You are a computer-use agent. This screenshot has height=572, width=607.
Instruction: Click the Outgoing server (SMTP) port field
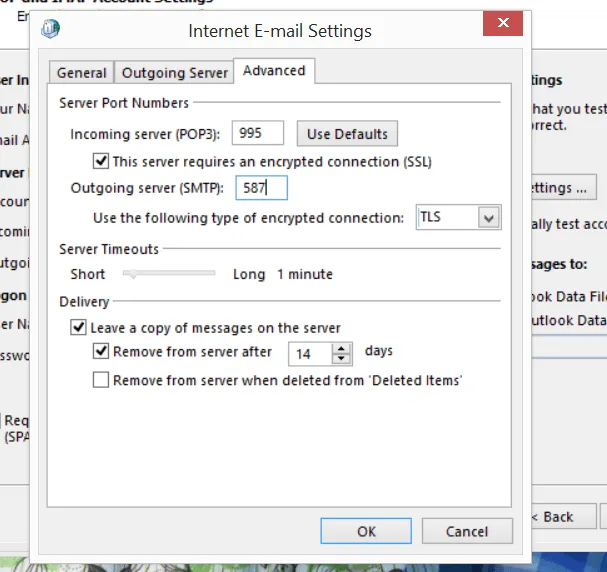click(x=261, y=188)
